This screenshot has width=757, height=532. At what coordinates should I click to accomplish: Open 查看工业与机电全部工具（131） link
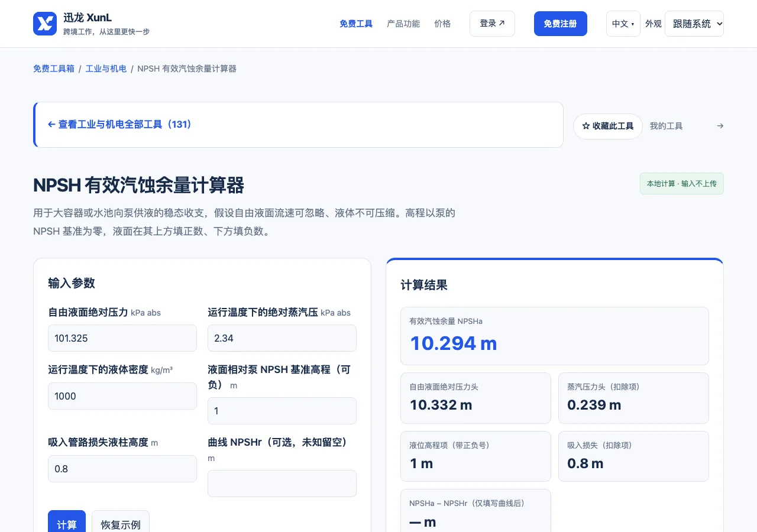119,125
